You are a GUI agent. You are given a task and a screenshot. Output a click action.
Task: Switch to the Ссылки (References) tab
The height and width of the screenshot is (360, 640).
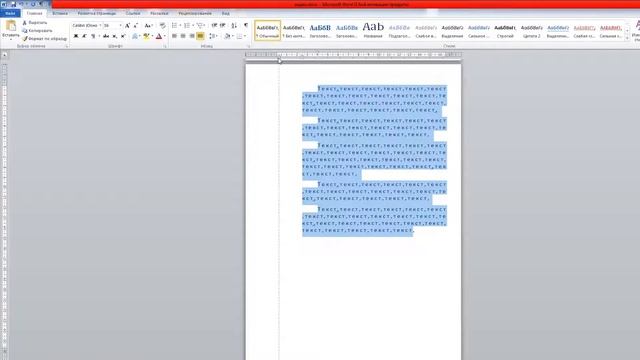click(133, 13)
